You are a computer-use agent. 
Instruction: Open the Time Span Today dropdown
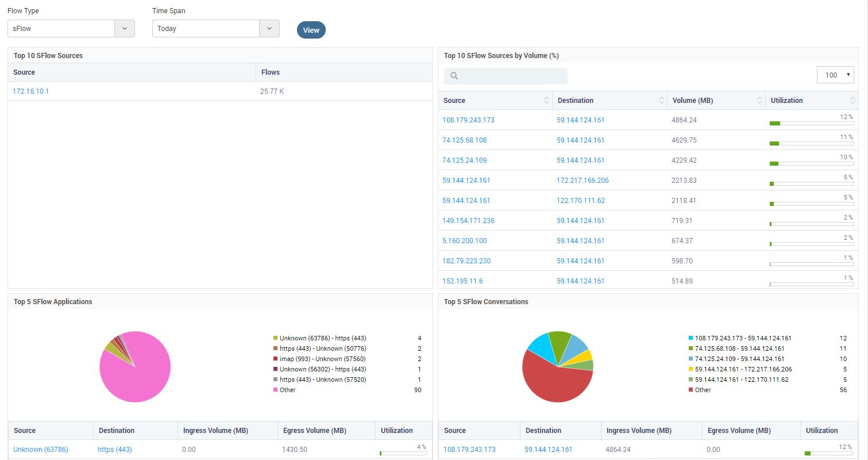point(216,28)
